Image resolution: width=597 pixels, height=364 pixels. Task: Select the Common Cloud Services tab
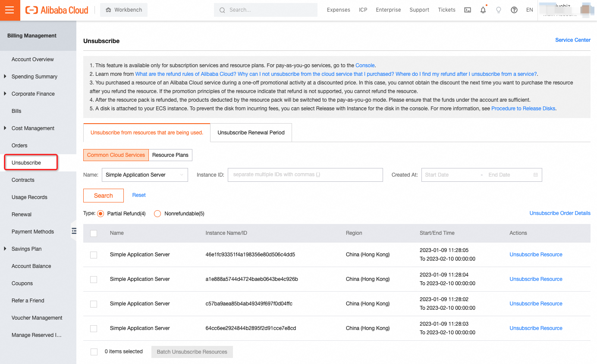coord(116,155)
